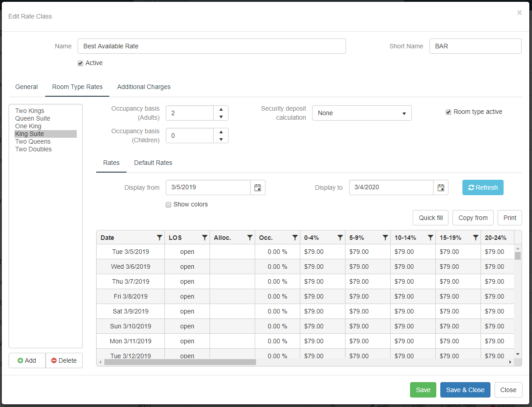Click the scroll-down arrow of rates table
Image resolution: width=532 pixels, height=407 pixels.
(x=518, y=354)
